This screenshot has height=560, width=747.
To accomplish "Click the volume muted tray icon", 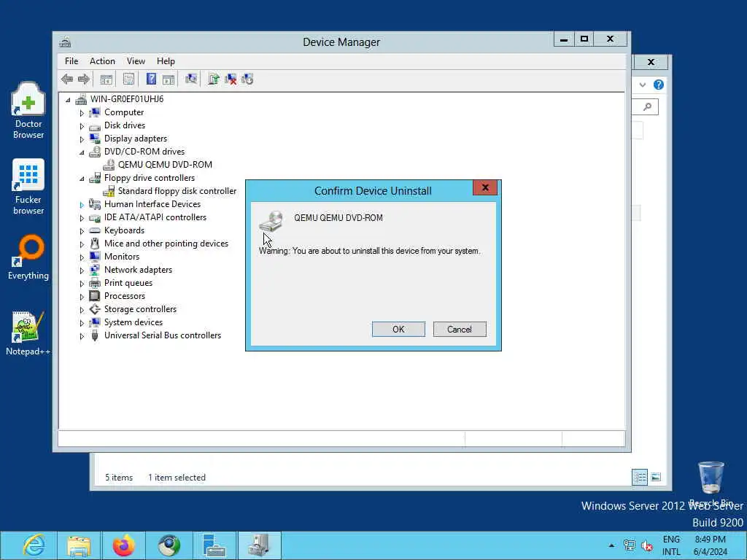I will [x=647, y=545].
